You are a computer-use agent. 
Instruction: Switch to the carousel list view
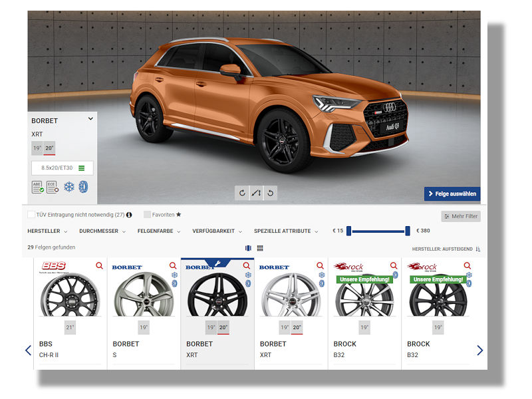[248, 248]
